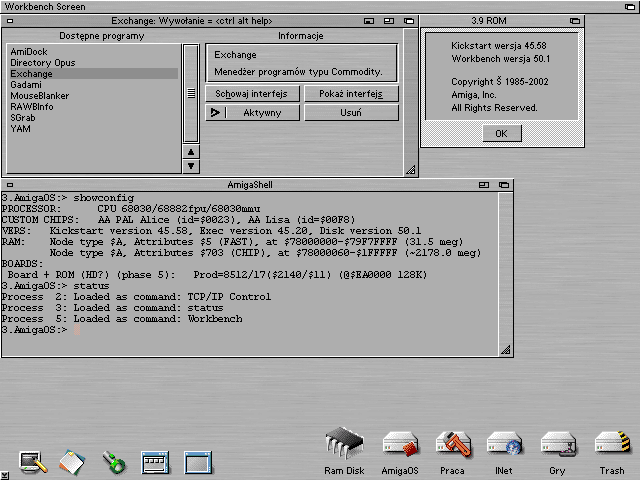Click the blank window dock icon
This screenshot has height=480, width=640.
(x=198, y=463)
